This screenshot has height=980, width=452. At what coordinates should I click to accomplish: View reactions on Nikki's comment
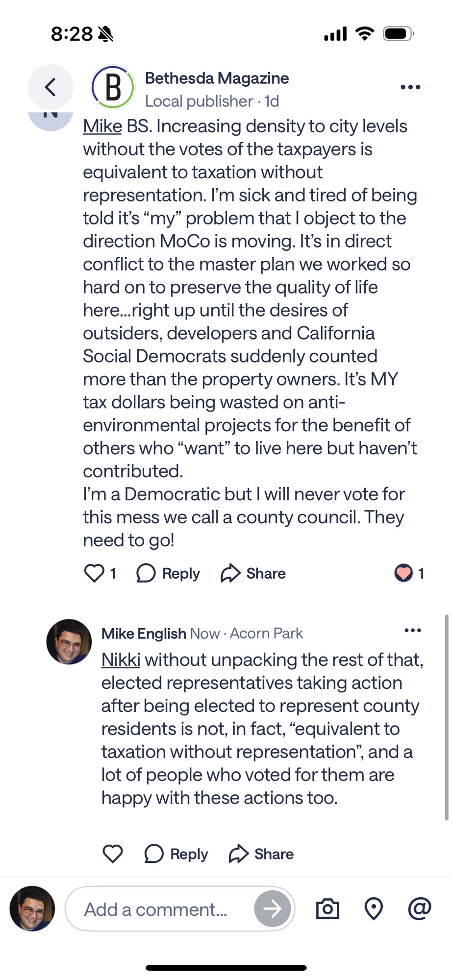[x=409, y=573]
